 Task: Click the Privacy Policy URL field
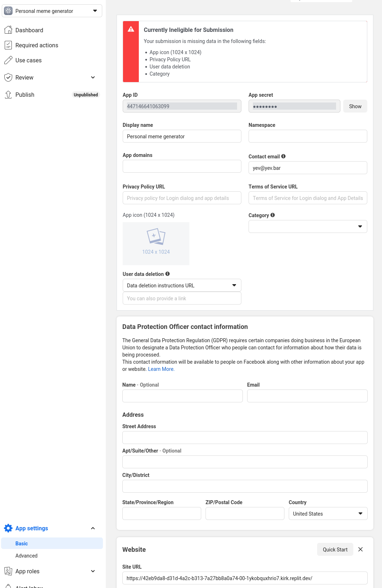182,198
